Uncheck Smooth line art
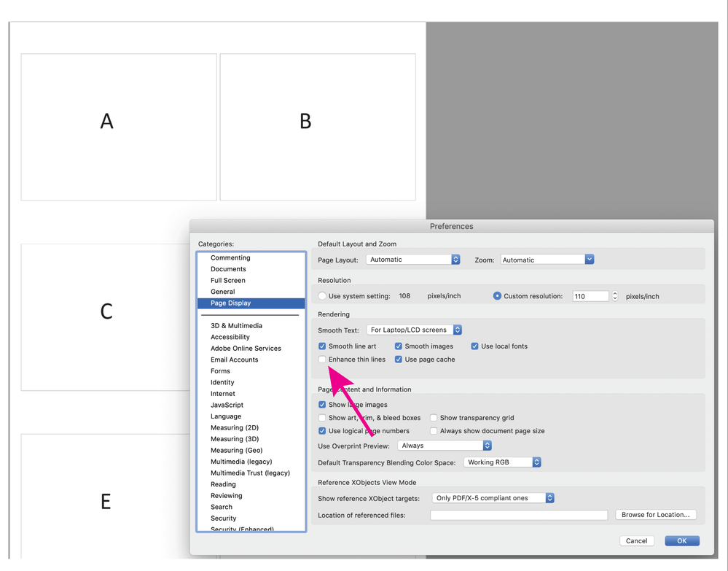The height and width of the screenshot is (571, 728). click(x=322, y=346)
